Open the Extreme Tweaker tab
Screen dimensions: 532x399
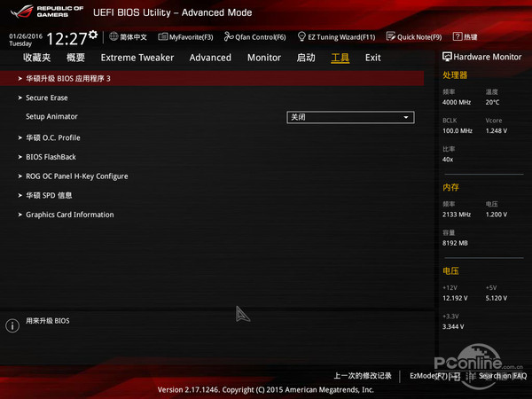[x=137, y=58]
